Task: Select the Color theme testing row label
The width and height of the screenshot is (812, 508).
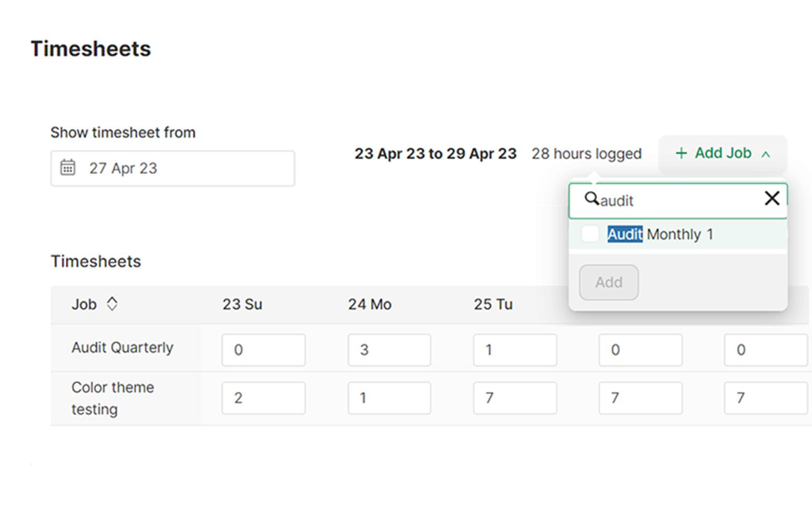Action: click(x=113, y=398)
